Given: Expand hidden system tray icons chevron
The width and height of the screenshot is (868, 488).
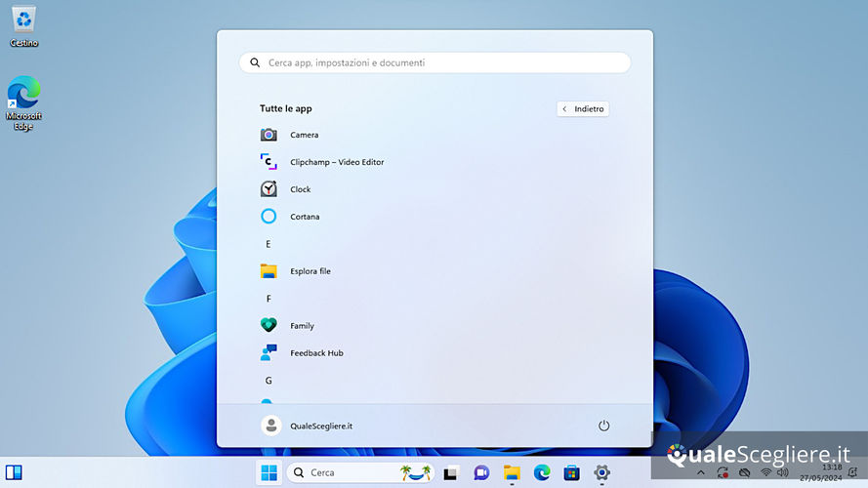Looking at the screenshot, I should [700, 472].
